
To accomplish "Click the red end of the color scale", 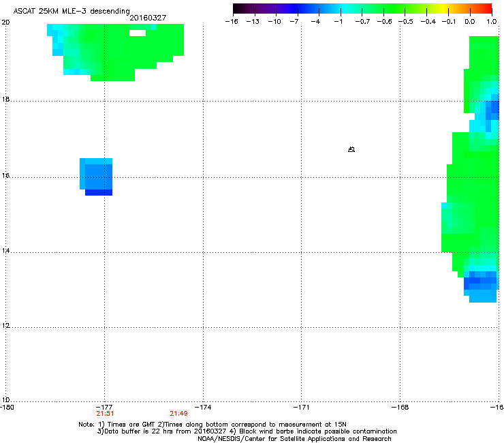I will tap(488, 8).
